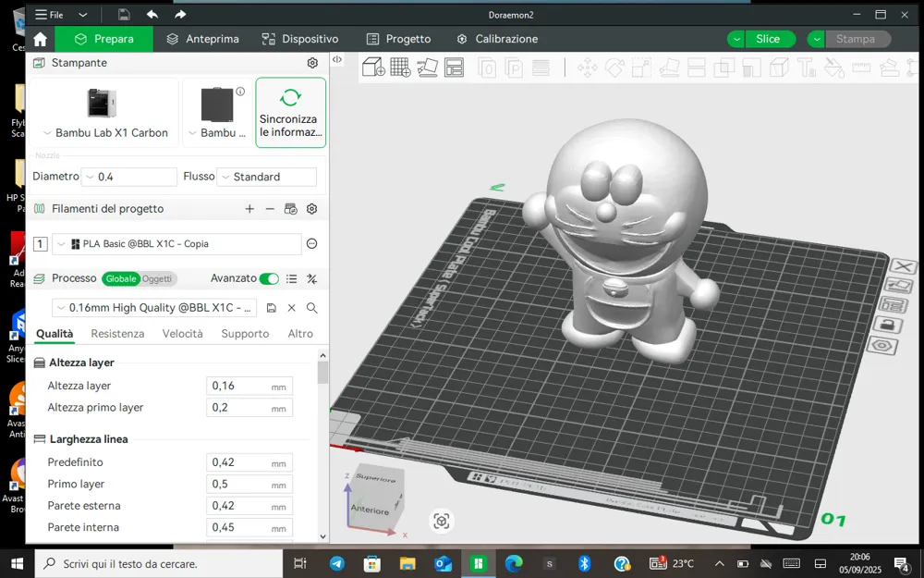Click the AMS filament sync icon

click(290, 209)
